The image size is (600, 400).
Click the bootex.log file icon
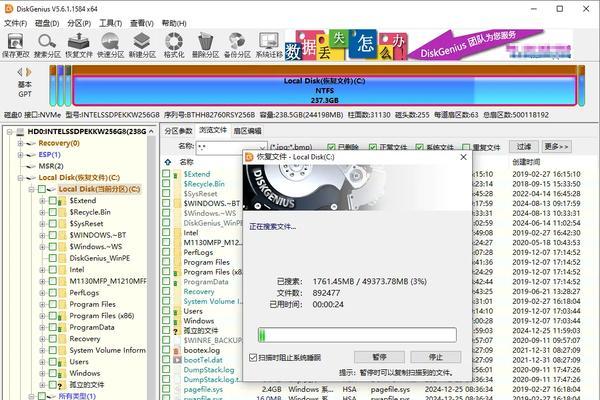177,350
